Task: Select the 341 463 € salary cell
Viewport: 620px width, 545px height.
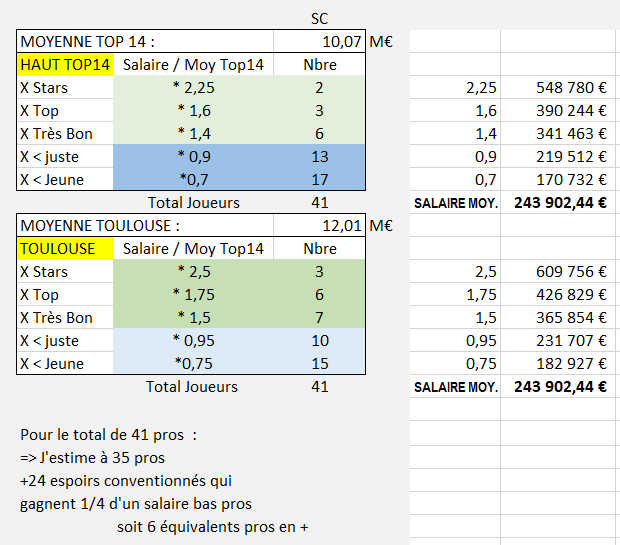Action: (x=558, y=133)
